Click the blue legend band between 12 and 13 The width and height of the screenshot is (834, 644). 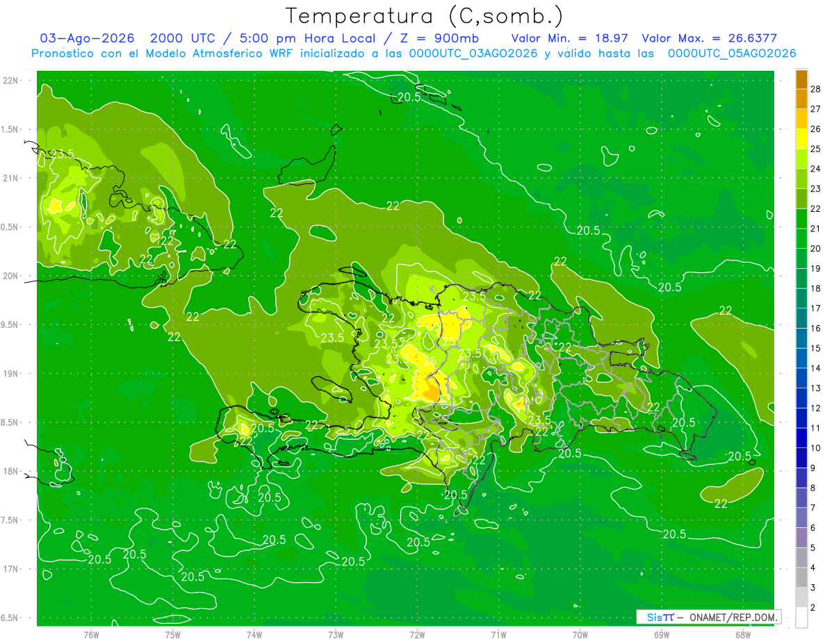click(x=801, y=398)
